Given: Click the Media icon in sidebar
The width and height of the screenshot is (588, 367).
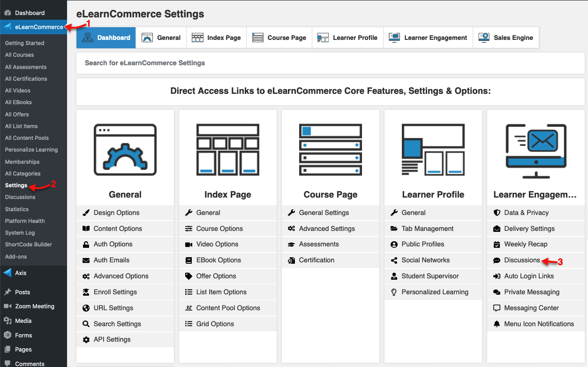Looking at the screenshot, I should pos(8,321).
